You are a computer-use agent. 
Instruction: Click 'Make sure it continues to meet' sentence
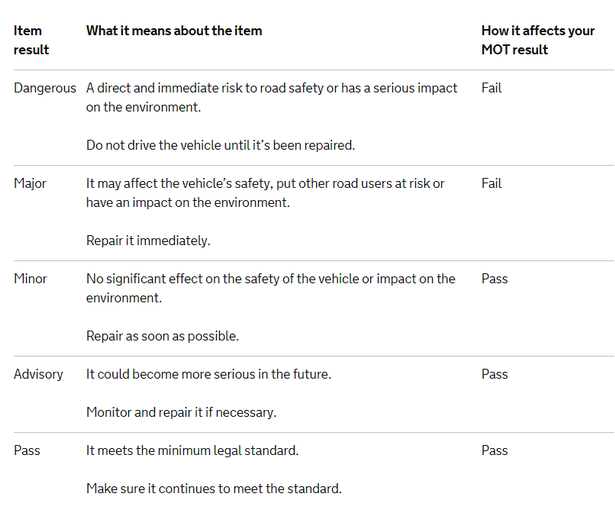click(214, 489)
